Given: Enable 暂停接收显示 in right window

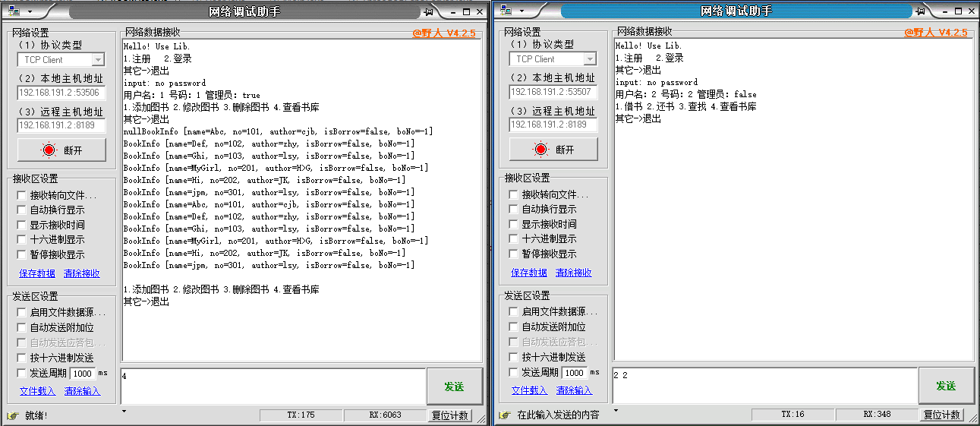Looking at the screenshot, I should [513, 254].
